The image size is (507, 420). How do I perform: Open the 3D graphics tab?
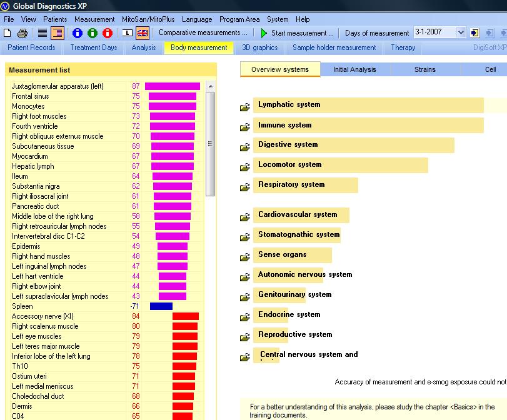click(x=260, y=47)
